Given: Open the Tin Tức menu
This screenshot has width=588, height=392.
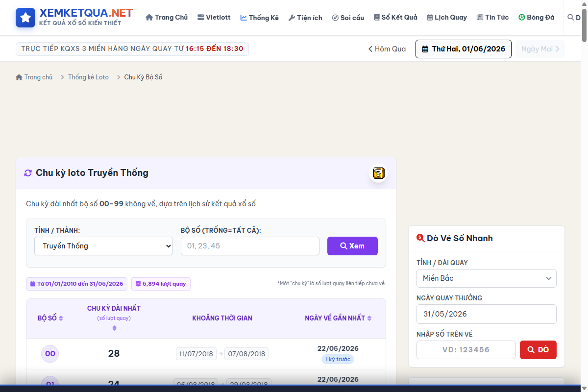Looking at the screenshot, I should pyautogui.click(x=492, y=17).
